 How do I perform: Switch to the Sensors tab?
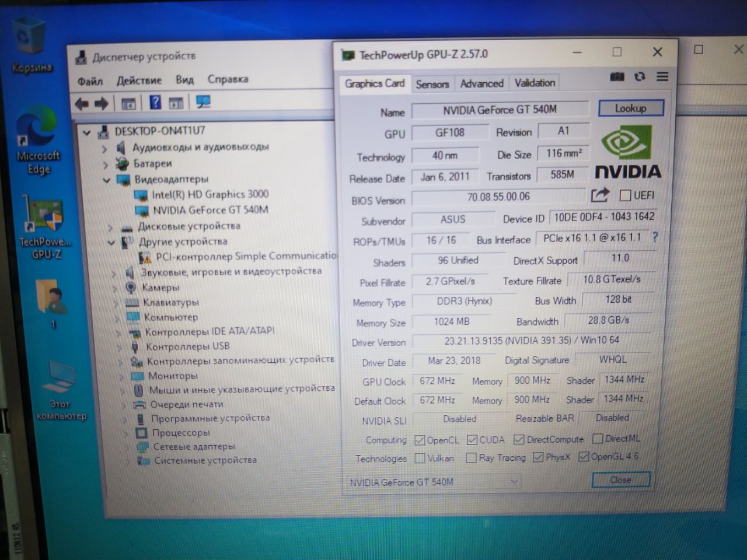(432, 84)
